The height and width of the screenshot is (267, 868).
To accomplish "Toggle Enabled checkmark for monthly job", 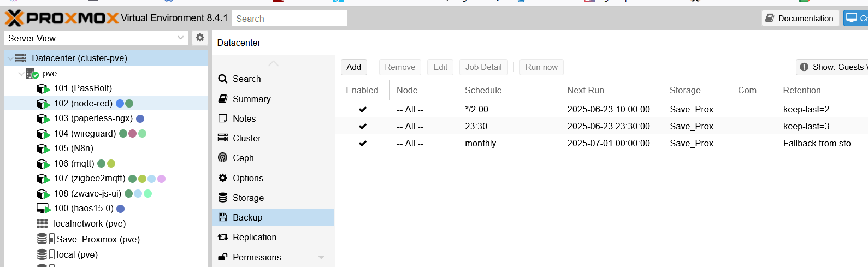I will click(363, 143).
